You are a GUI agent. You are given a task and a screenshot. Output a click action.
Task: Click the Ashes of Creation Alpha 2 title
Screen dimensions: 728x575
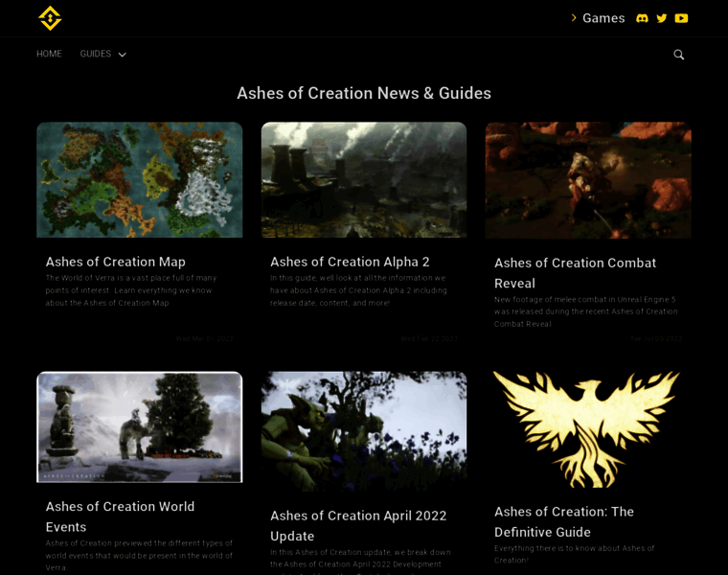(350, 262)
